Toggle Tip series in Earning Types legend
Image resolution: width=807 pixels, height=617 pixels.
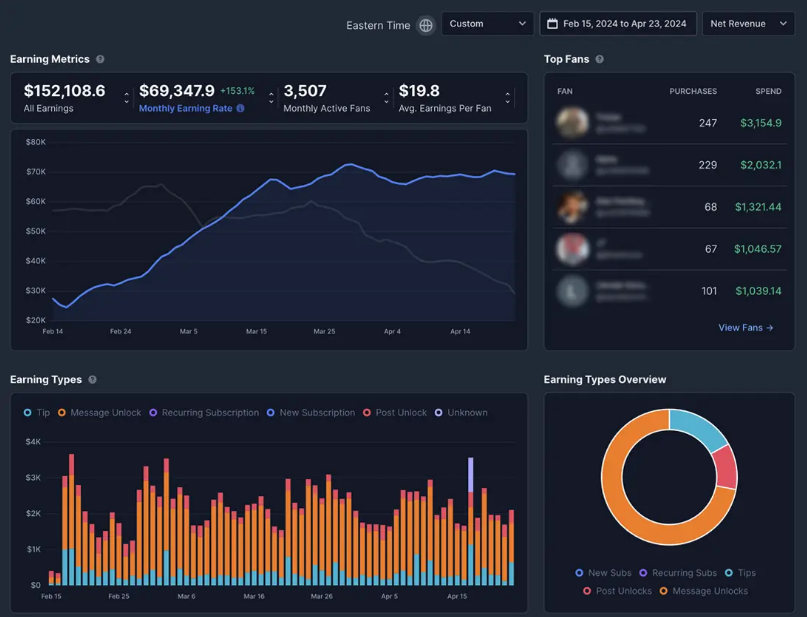[x=37, y=412]
